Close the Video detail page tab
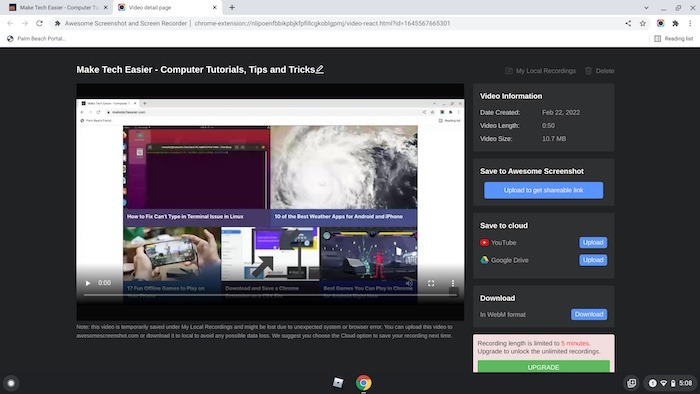This screenshot has height=394, width=700. tap(214, 8)
